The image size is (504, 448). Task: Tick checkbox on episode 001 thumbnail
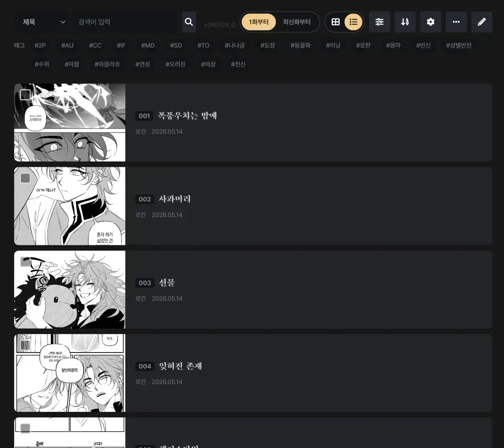(25, 95)
